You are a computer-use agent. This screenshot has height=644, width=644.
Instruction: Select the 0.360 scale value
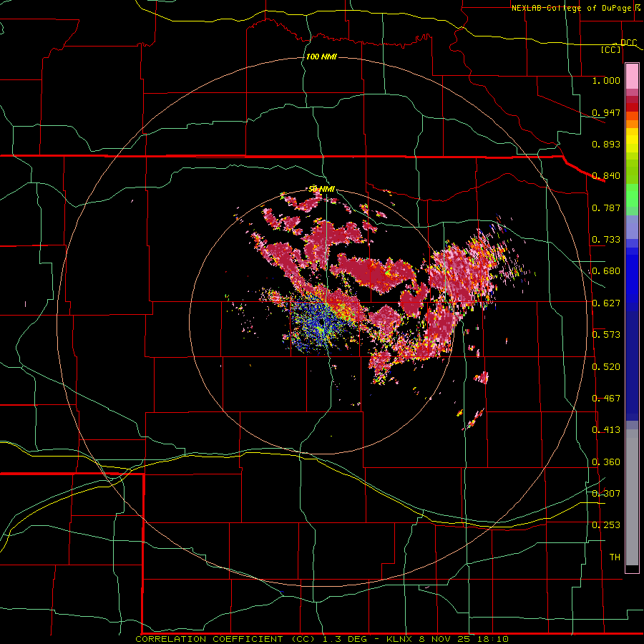pos(606,462)
